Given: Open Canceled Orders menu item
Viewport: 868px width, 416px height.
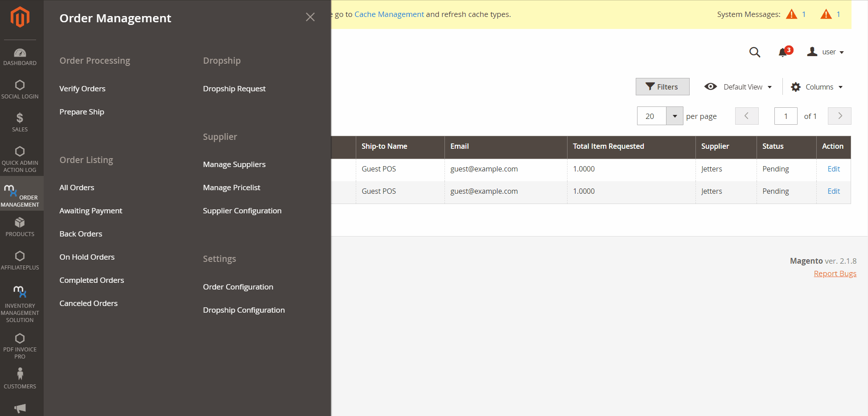Looking at the screenshot, I should tap(88, 303).
